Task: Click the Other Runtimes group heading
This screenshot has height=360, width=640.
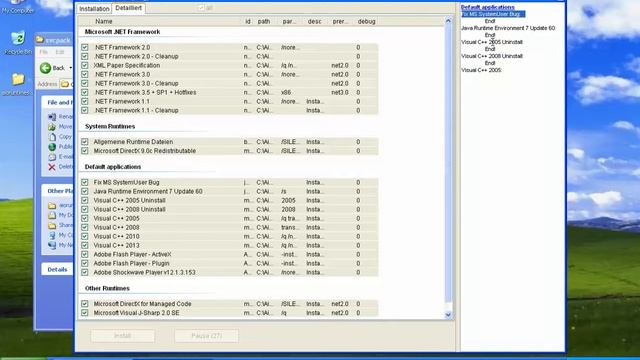Action: click(107, 288)
